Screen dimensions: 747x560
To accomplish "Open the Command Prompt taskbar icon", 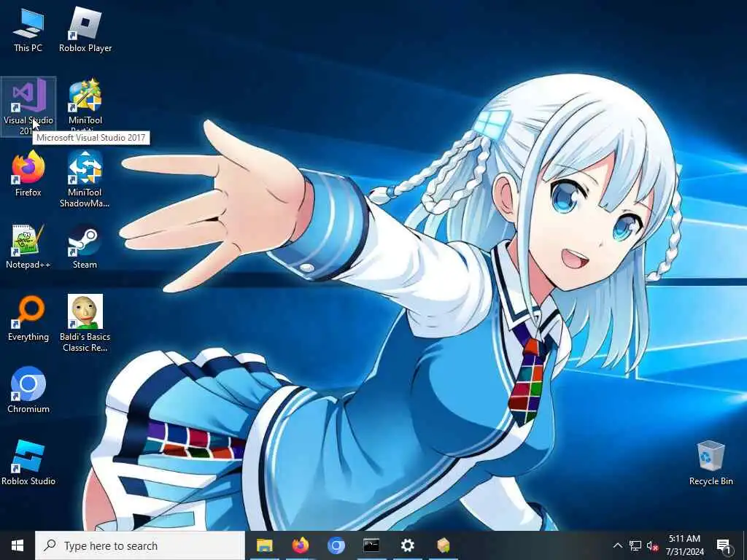I will pos(371,545).
